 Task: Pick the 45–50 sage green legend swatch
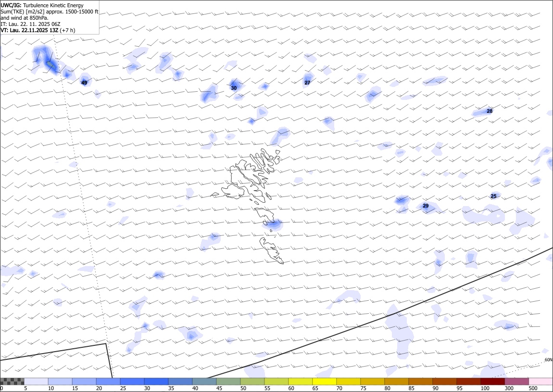pos(228,381)
